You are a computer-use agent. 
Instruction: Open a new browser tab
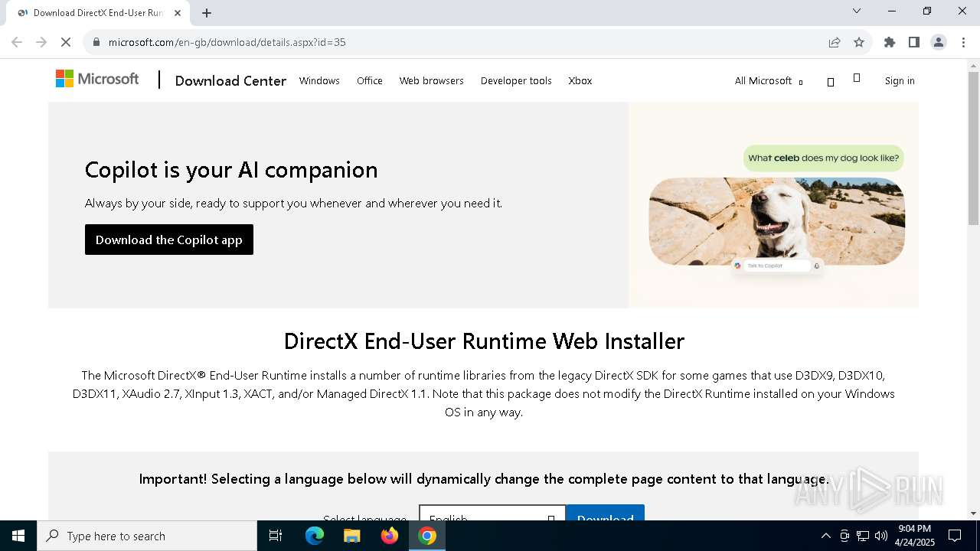click(207, 13)
